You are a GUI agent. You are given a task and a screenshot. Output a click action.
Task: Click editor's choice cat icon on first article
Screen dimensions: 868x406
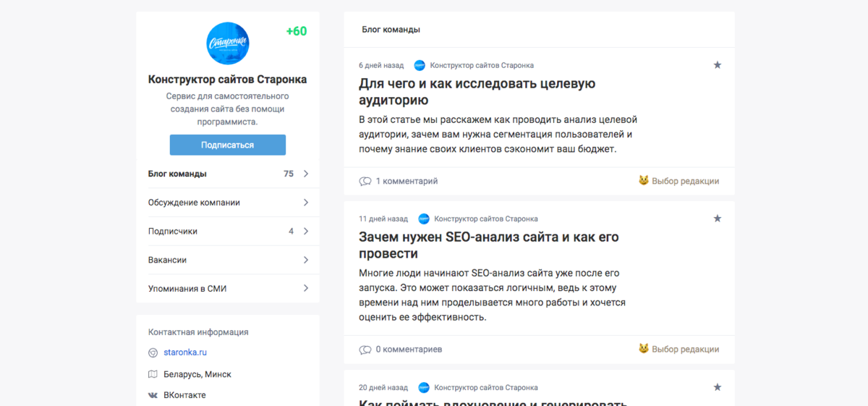(643, 181)
